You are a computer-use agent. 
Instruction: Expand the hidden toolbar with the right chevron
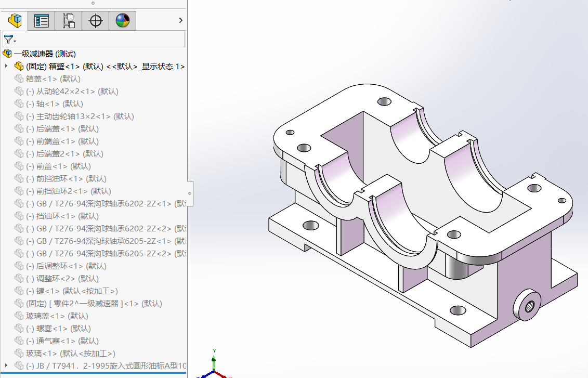tap(180, 20)
